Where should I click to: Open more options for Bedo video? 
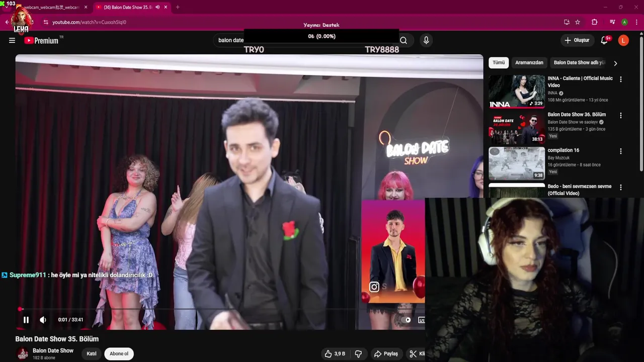coord(621,187)
